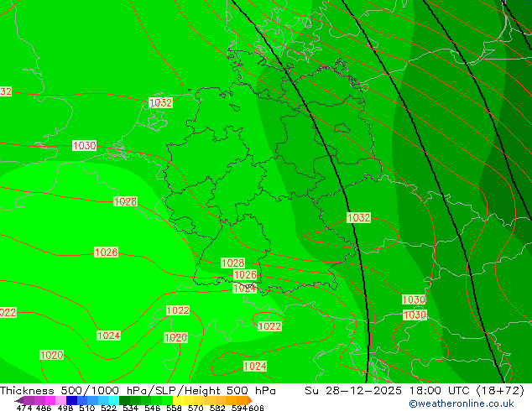Click the '(18+72)' forecast step text
This screenshot has height=411, width=532.
click(x=500, y=391)
